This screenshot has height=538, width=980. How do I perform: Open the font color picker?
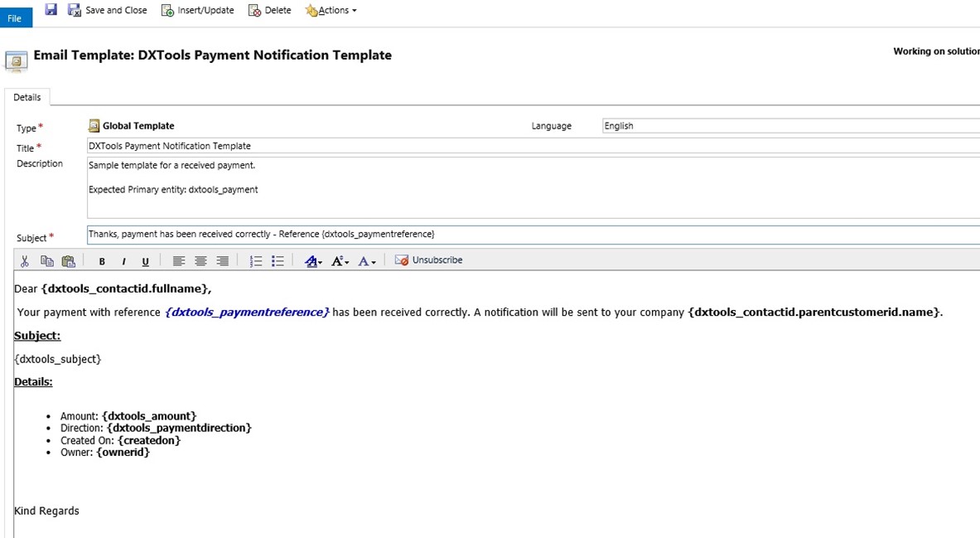point(367,261)
